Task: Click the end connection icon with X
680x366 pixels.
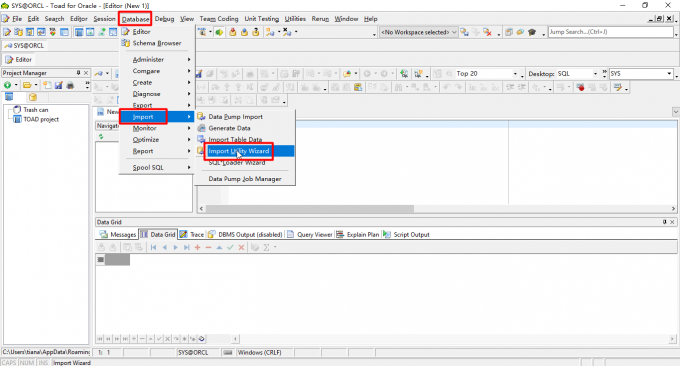Action: point(287,32)
